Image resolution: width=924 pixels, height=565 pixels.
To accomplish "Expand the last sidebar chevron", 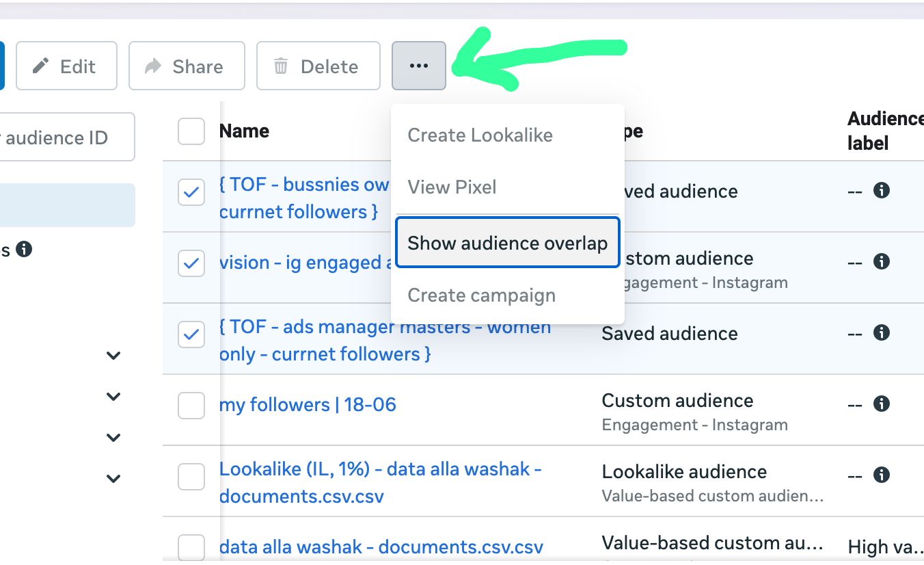I will (113, 479).
